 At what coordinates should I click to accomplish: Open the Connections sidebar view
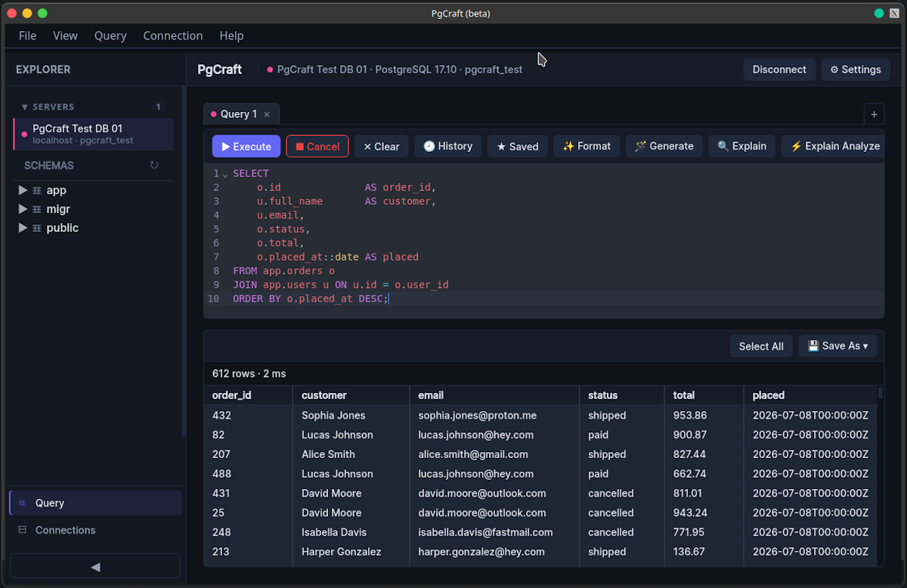pyautogui.click(x=95, y=531)
